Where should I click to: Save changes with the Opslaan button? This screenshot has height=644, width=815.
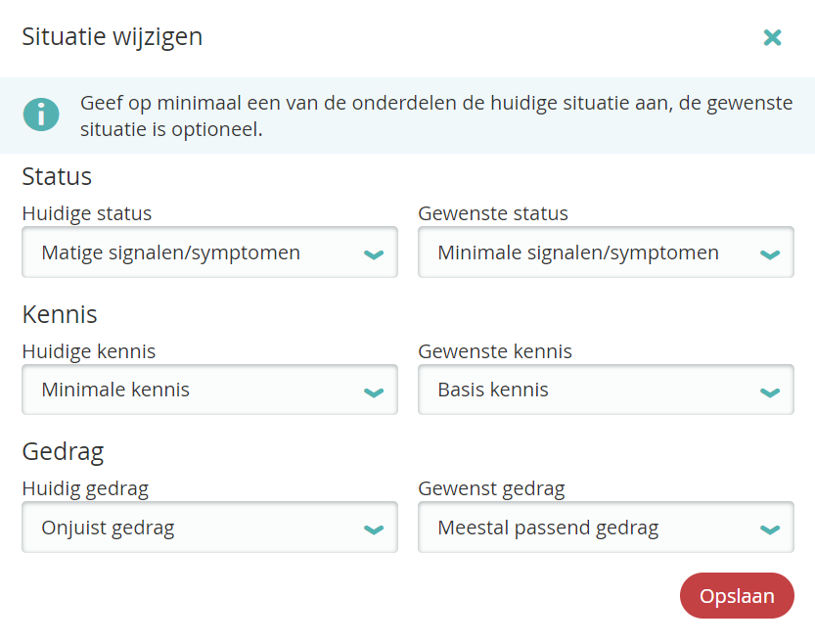(x=737, y=596)
